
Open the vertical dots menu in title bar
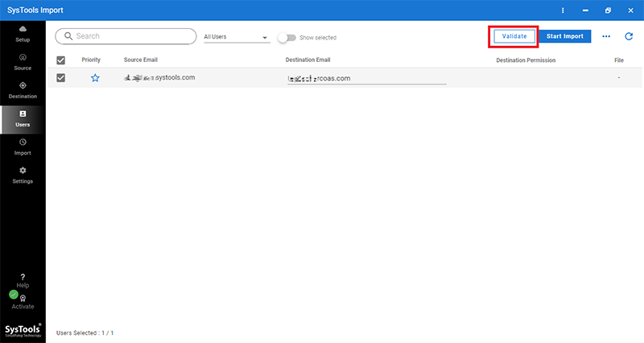[x=563, y=10]
